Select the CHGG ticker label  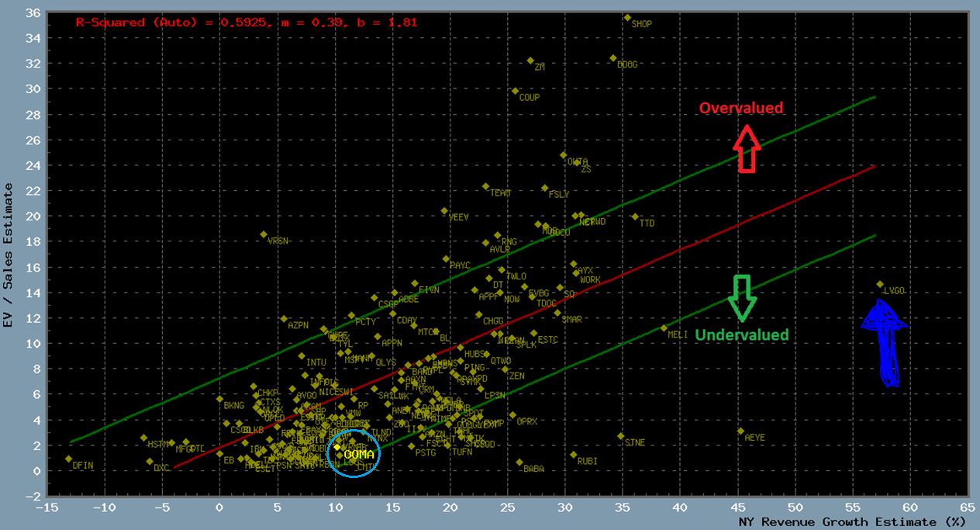coord(493,321)
